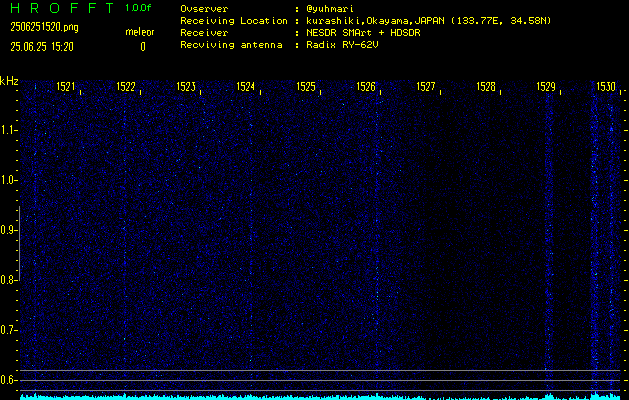Click the Receiving Location label
The height and width of the screenshot is (400, 629).
pyautogui.click(x=234, y=21)
